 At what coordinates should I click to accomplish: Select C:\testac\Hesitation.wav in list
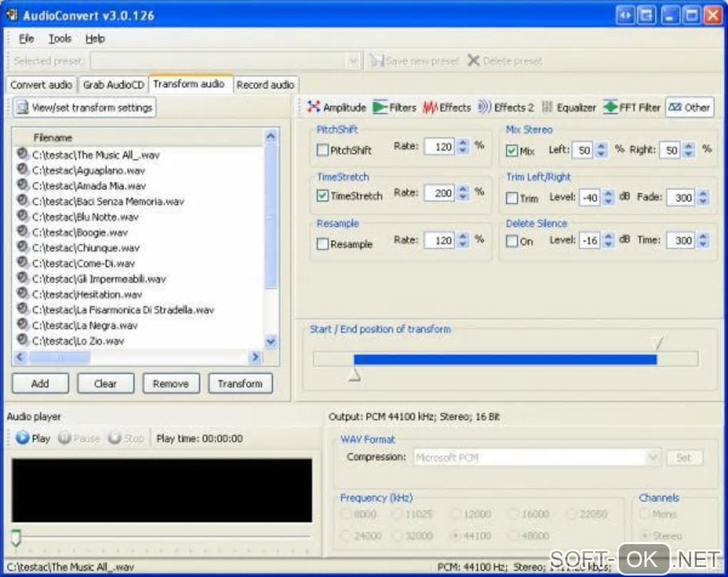87,294
